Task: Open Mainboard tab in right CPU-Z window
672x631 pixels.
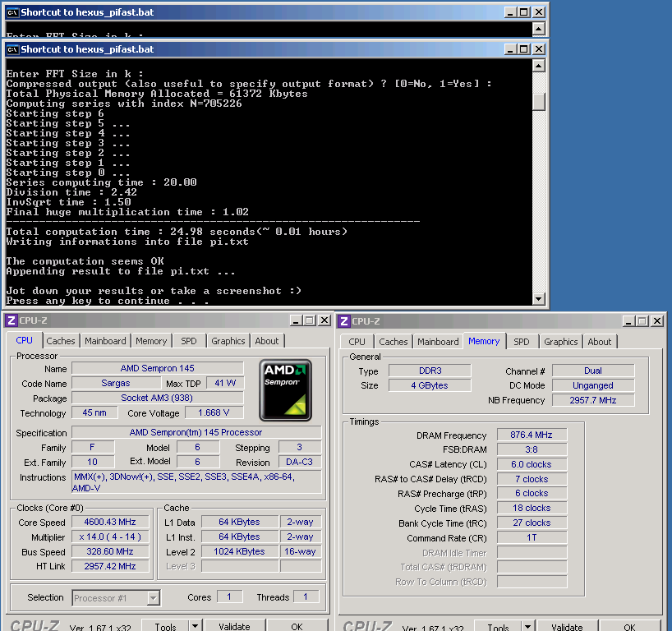Action: [x=438, y=342]
